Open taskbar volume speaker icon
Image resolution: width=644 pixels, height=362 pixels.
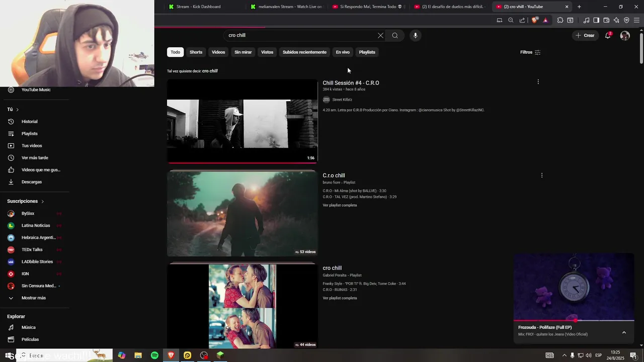pyautogui.click(x=589, y=355)
